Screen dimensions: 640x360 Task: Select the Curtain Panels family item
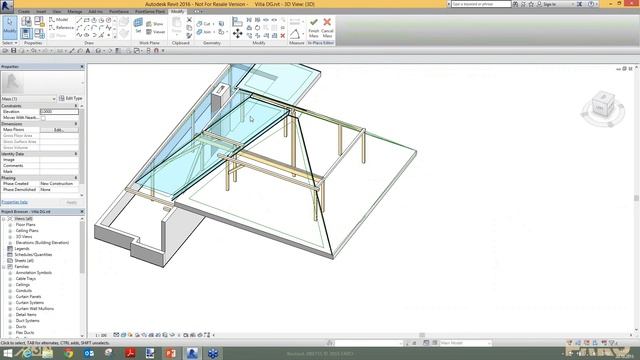[x=28, y=297]
